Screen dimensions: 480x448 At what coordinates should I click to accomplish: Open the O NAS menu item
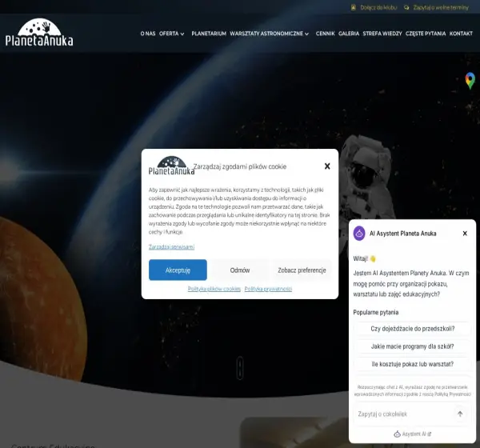coord(148,34)
